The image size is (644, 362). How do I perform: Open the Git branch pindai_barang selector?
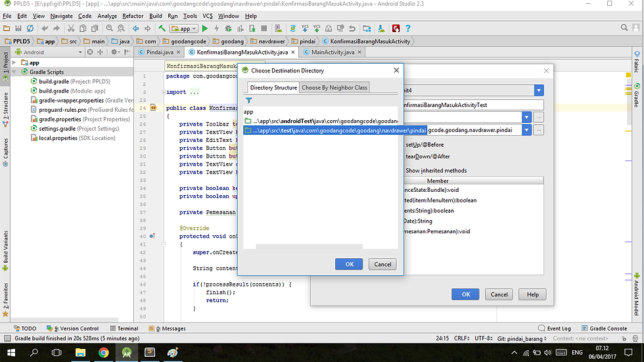tap(522, 338)
